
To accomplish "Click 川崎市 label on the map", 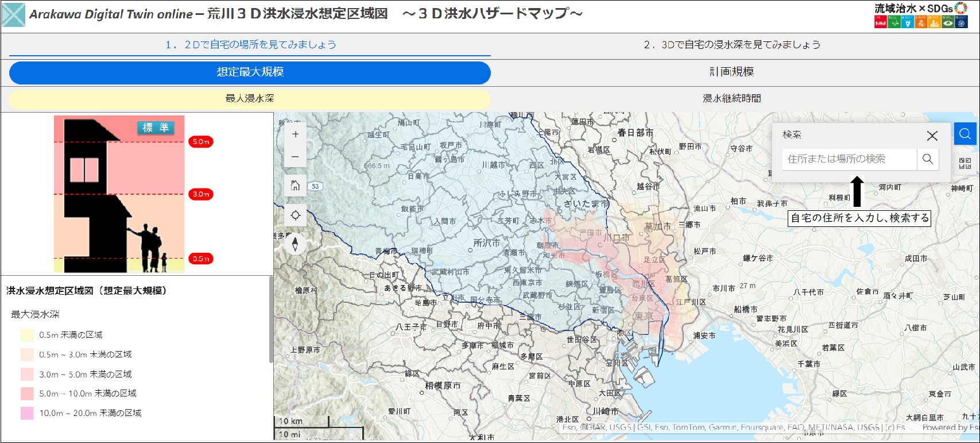I will [605, 411].
